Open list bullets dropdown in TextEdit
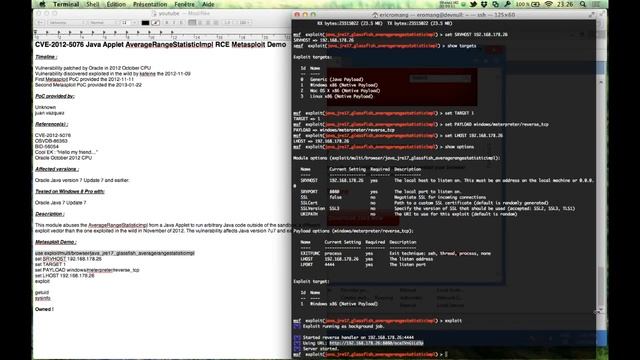This screenshot has height=360, width=640. tap(244, 23)
